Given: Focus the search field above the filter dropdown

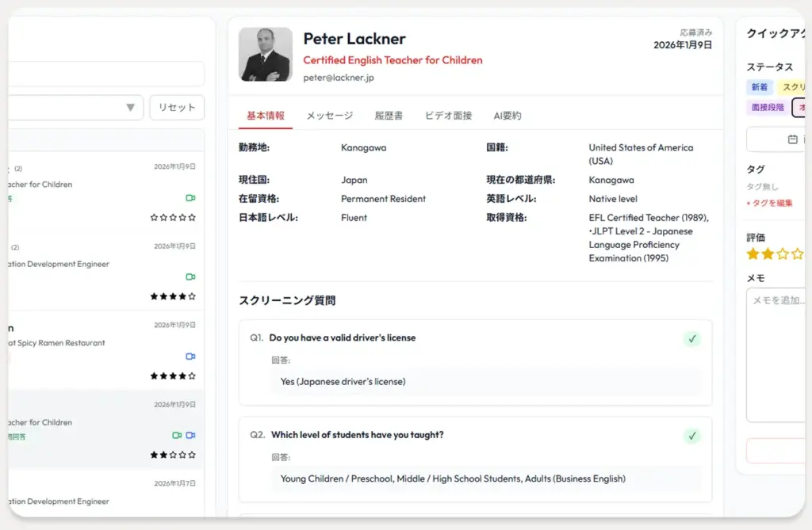Looking at the screenshot, I should pos(106,74).
